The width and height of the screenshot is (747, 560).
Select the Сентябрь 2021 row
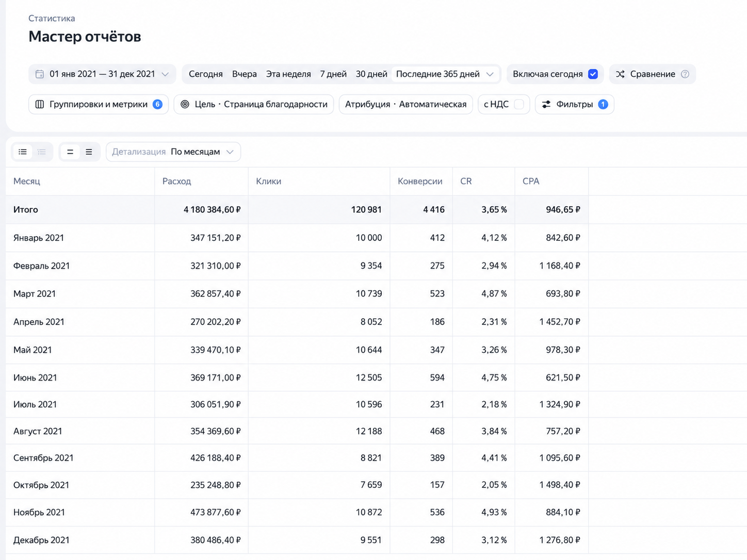(297, 458)
